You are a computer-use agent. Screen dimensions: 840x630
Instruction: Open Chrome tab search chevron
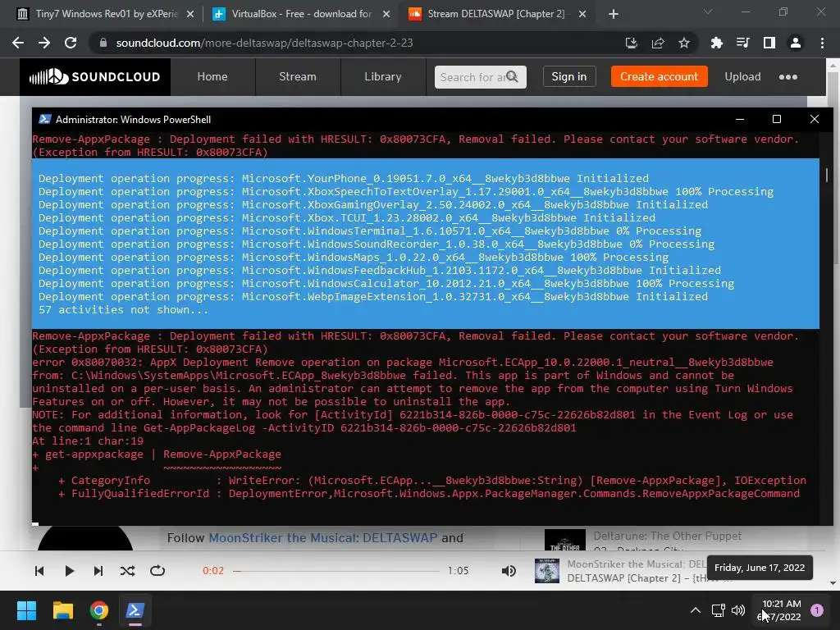tap(708, 11)
